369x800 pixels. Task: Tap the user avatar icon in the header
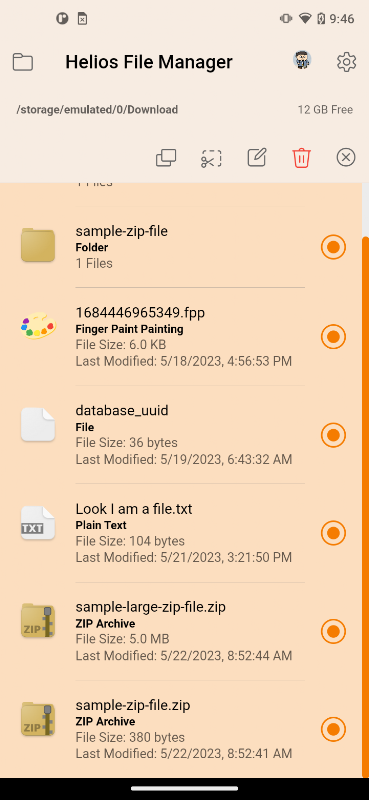[x=302, y=60]
